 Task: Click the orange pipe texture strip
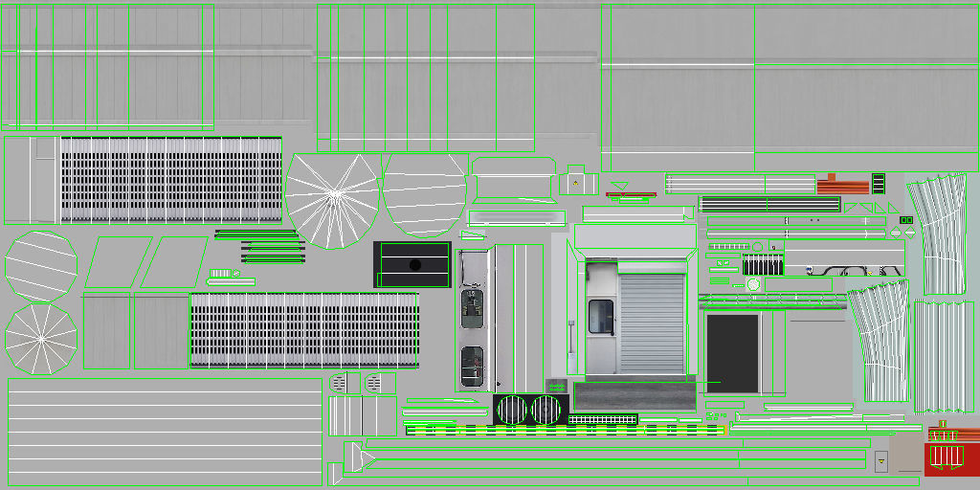(x=842, y=187)
